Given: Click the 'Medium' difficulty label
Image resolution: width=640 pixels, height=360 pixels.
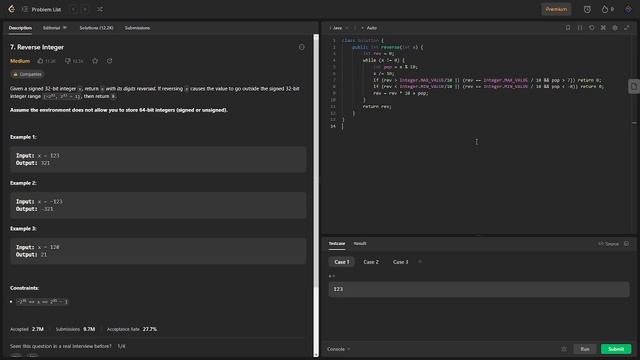Looking at the screenshot, I should (20, 61).
